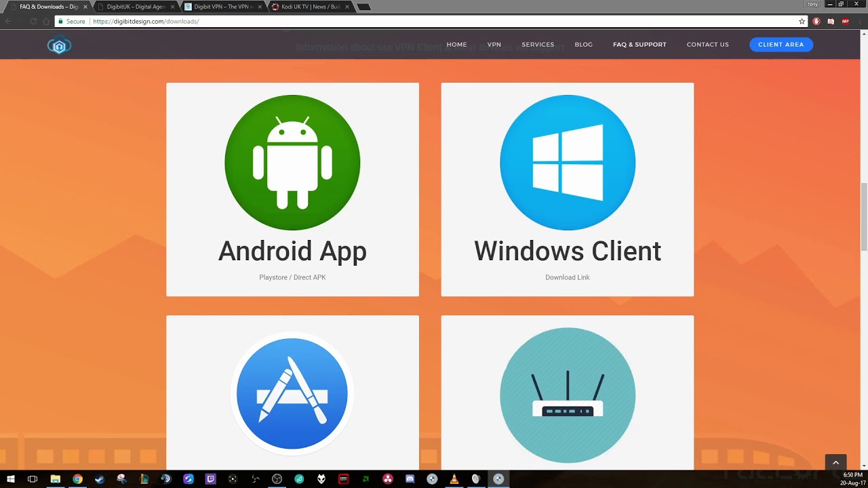Click HOME in the site navigation
Screen dimensions: 868x488
click(456, 45)
